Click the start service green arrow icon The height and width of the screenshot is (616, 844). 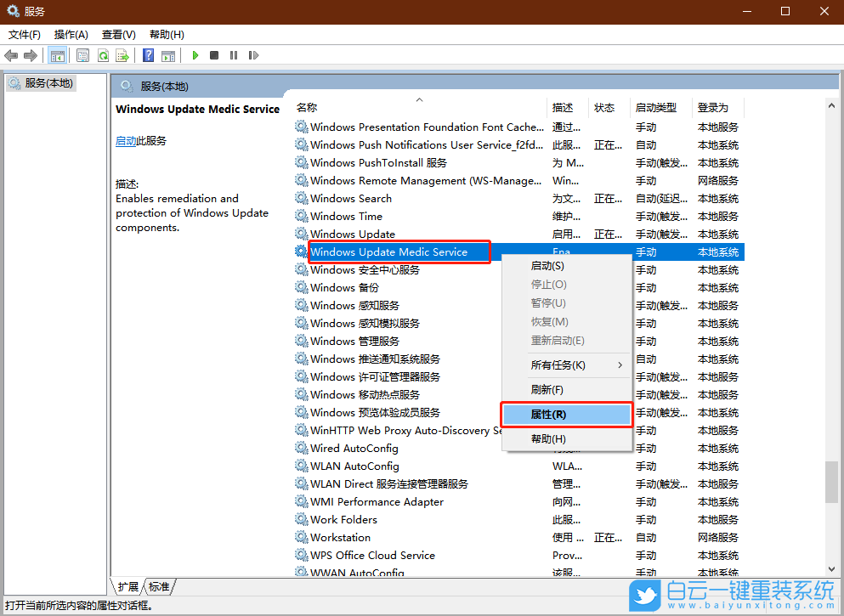point(196,54)
